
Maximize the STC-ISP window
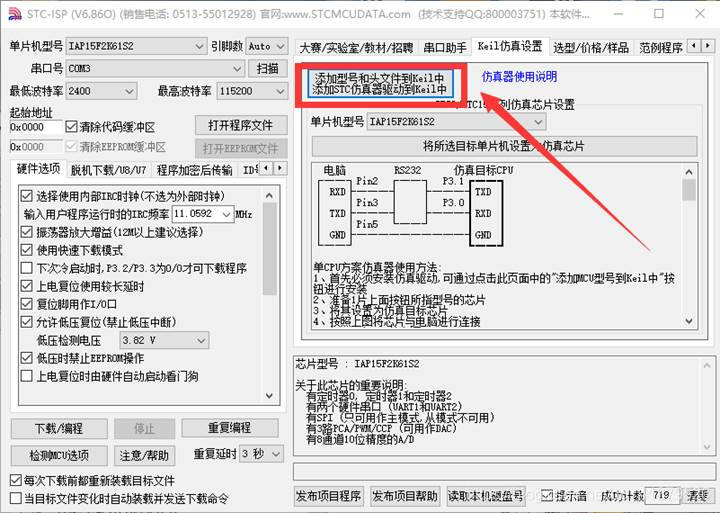[659, 14]
